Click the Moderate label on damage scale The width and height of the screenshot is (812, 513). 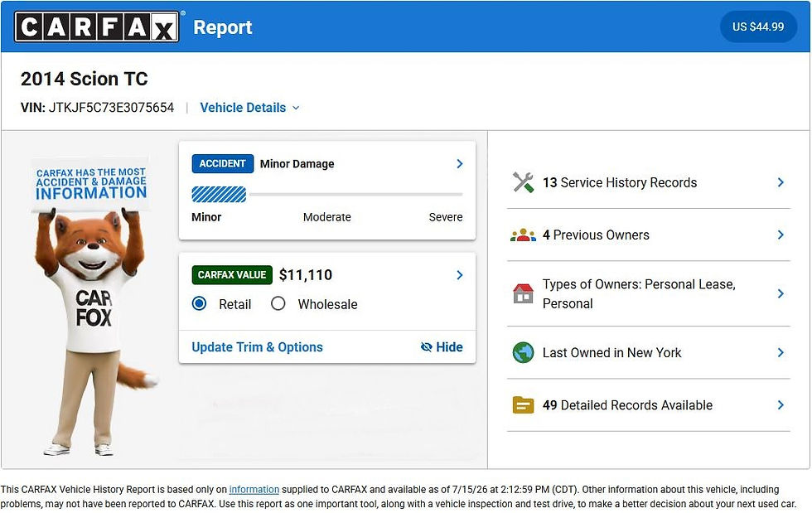pyautogui.click(x=326, y=217)
